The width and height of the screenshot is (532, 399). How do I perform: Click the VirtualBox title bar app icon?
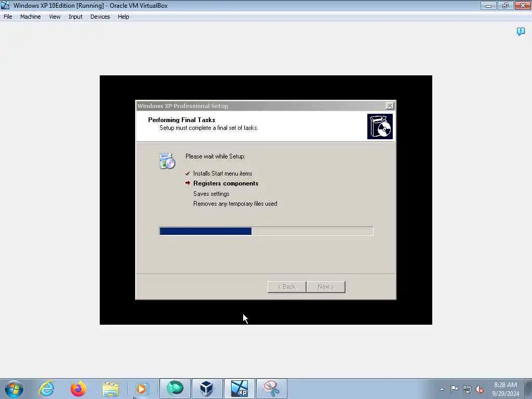[5, 5]
